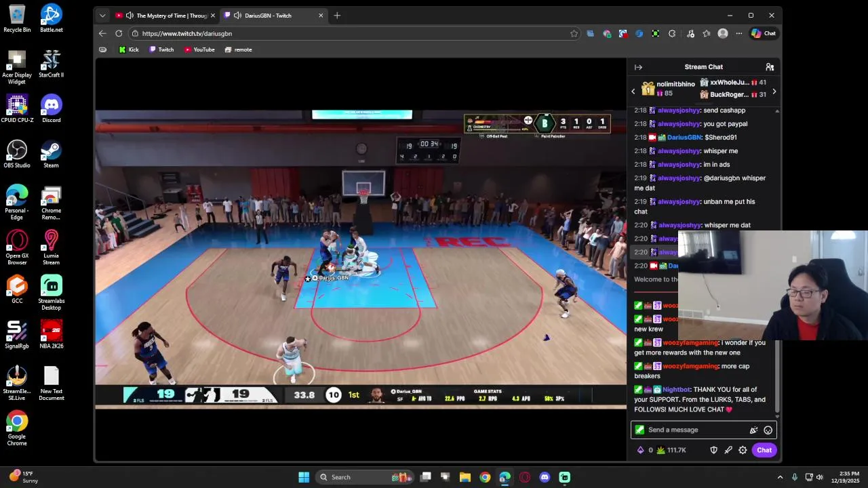Open Opera GX Browser desktop icon
Viewport: 868px width, 488px height.
[17, 247]
